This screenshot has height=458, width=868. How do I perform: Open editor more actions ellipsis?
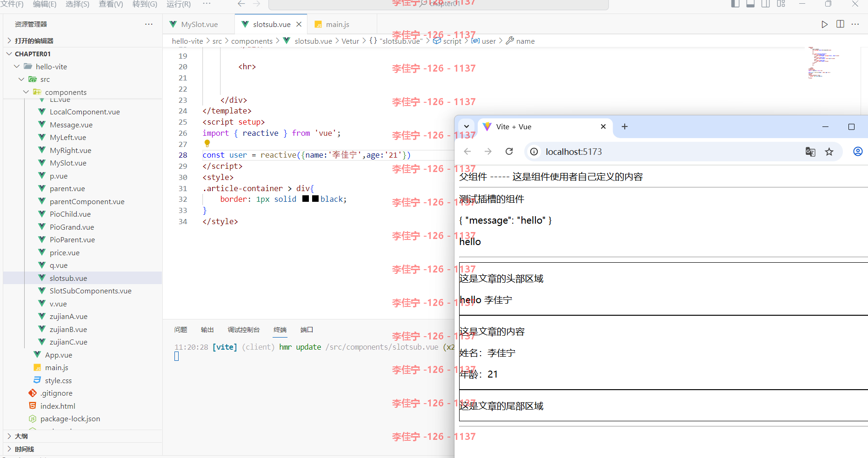point(855,24)
